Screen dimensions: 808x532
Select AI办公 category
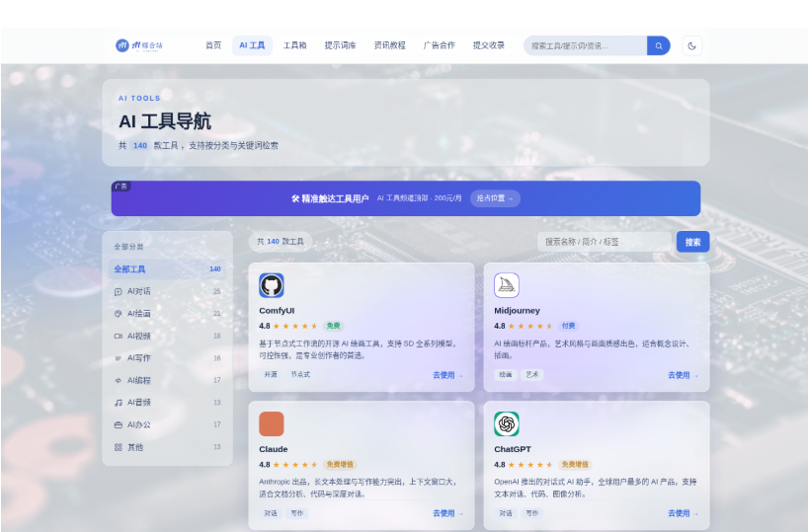pos(167,424)
